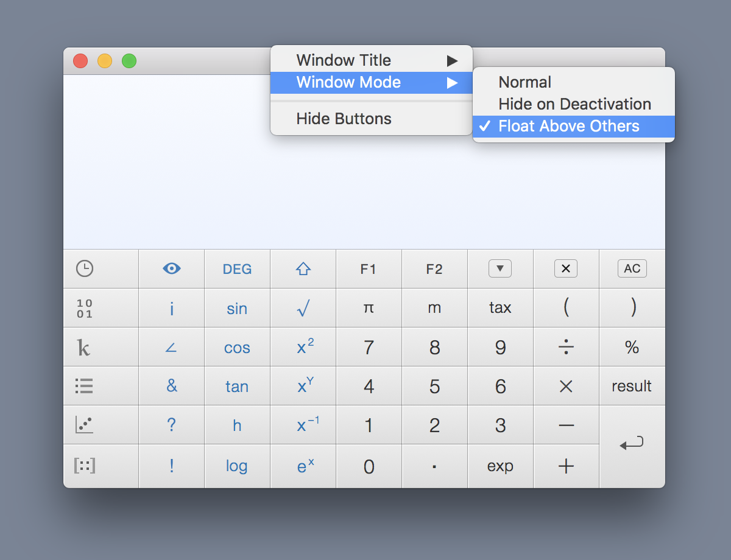Click the divide operator key
Screen dimensions: 731x560
[x=566, y=347]
